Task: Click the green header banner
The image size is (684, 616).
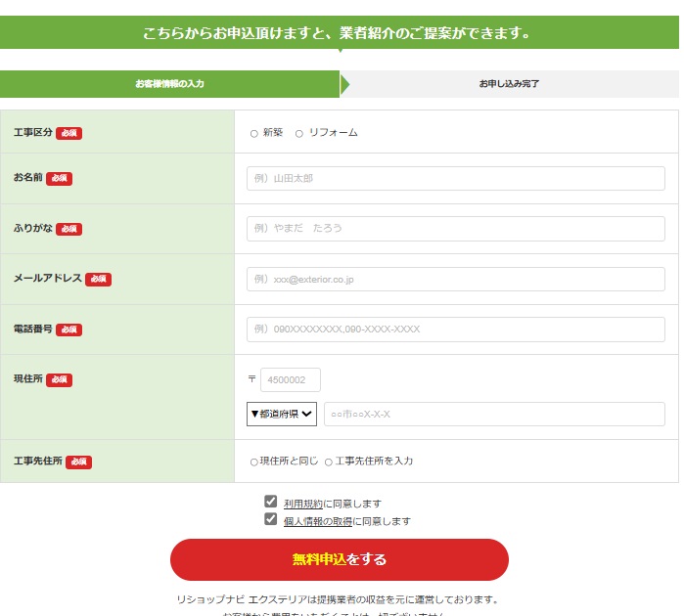Action: (339, 33)
